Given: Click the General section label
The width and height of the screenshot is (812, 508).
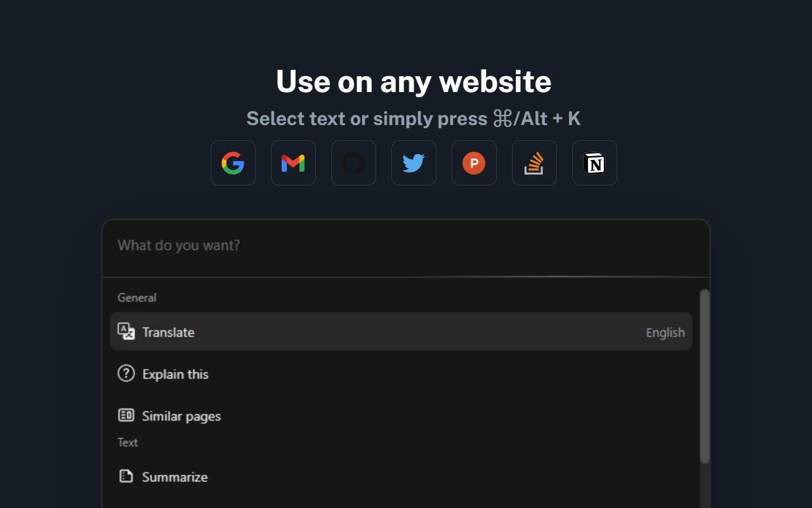Looking at the screenshot, I should click(137, 297).
